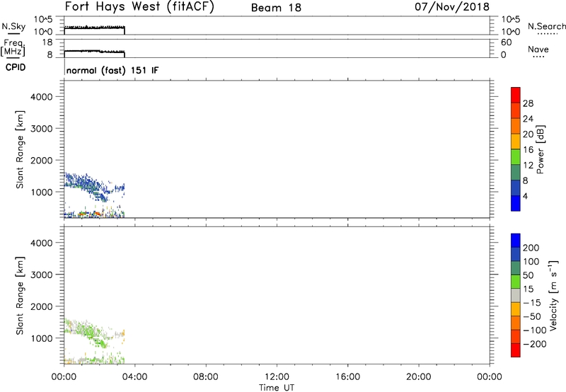Click the '08:00' time tick label
This screenshot has width=566, height=392.
tap(206, 377)
